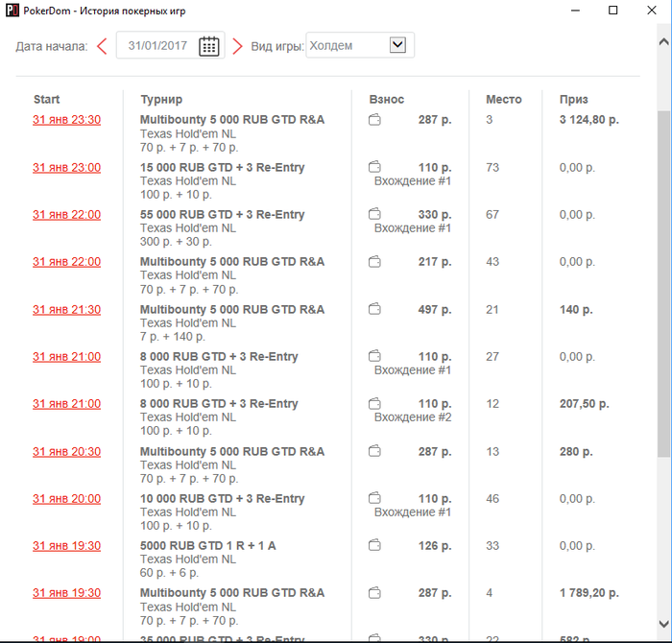Open tournament link 31 янв 23:30
672x643 pixels.
[67, 120]
